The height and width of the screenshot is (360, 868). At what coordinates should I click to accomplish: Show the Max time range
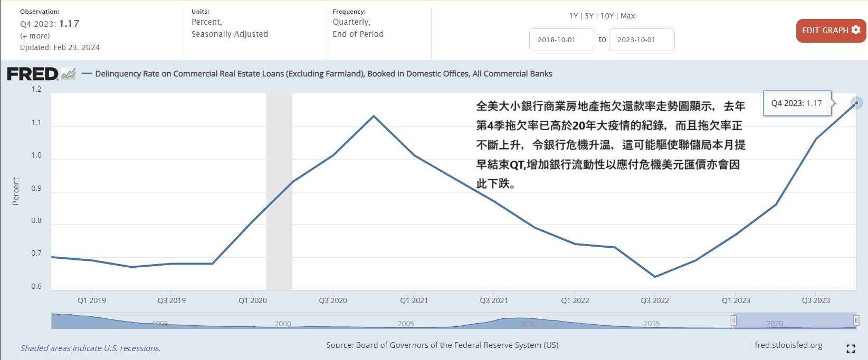(x=628, y=16)
